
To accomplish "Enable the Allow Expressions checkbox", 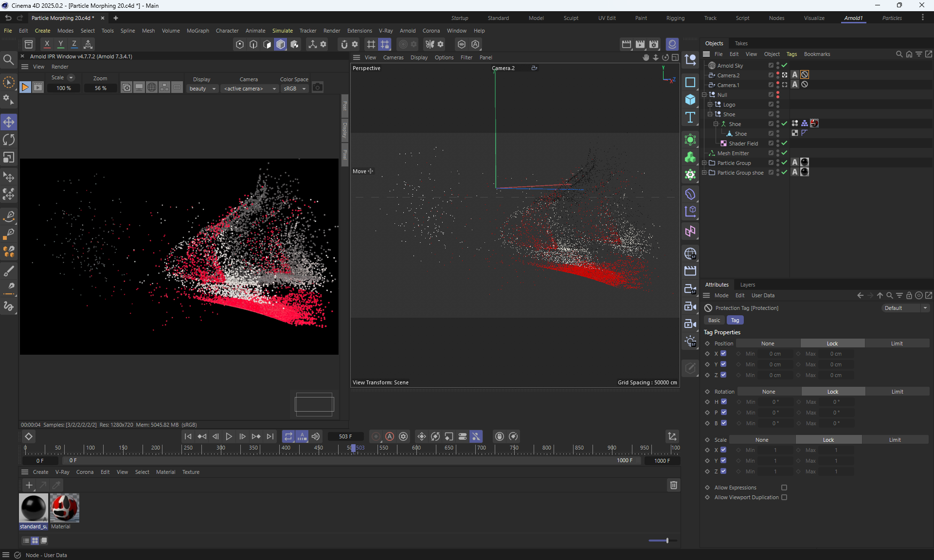I will (784, 488).
